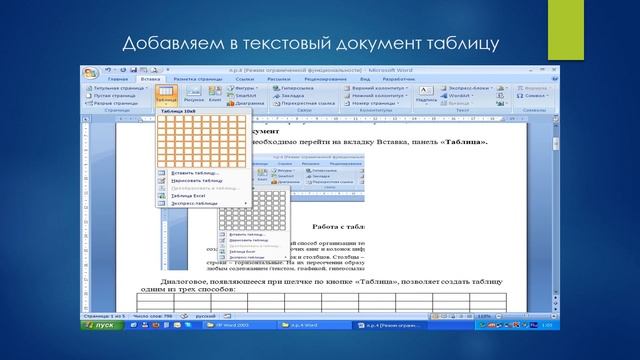Insert a Перекрестная ссылка cross-reference
Image resolution: width=640 pixels, height=360 pixels.
pyautogui.click(x=304, y=103)
